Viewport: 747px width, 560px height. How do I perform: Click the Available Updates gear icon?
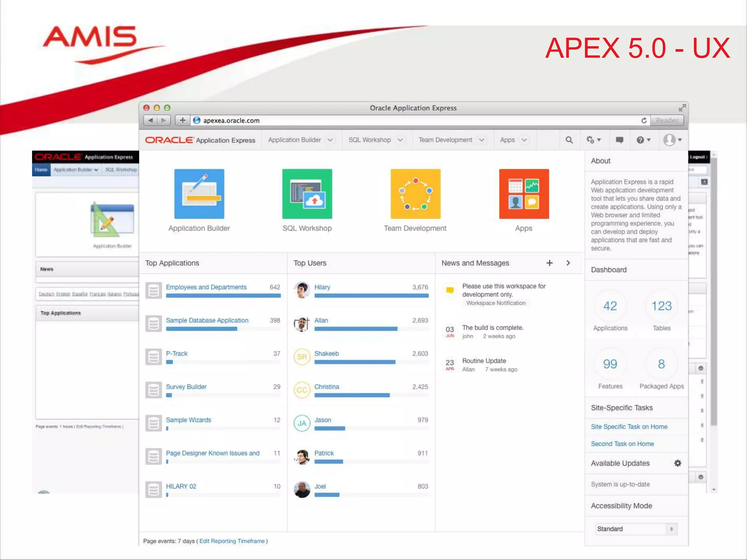click(x=678, y=463)
